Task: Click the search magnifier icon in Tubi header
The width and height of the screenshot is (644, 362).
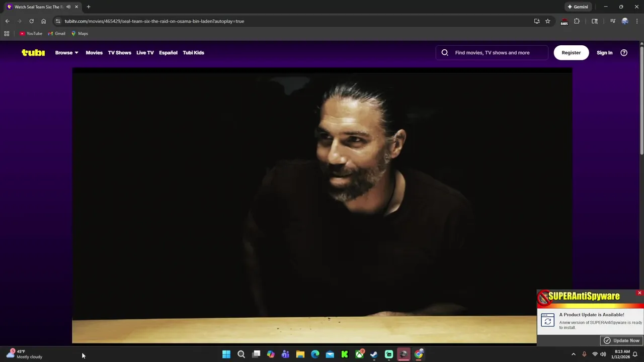Action: [x=445, y=52]
